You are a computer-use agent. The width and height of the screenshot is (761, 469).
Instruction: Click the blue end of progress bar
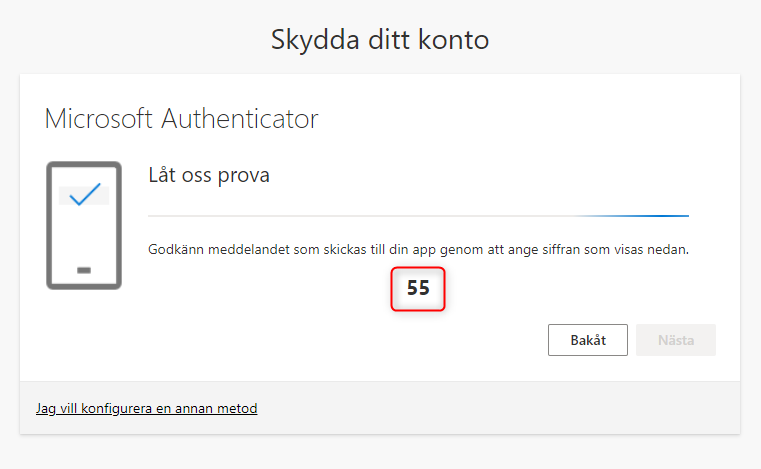click(x=660, y=215)
